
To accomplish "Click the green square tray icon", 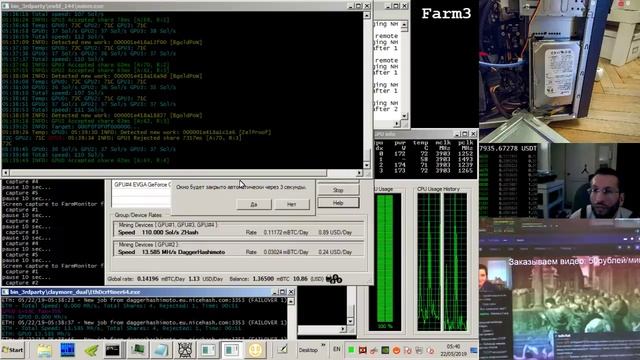I will point(351,350).
